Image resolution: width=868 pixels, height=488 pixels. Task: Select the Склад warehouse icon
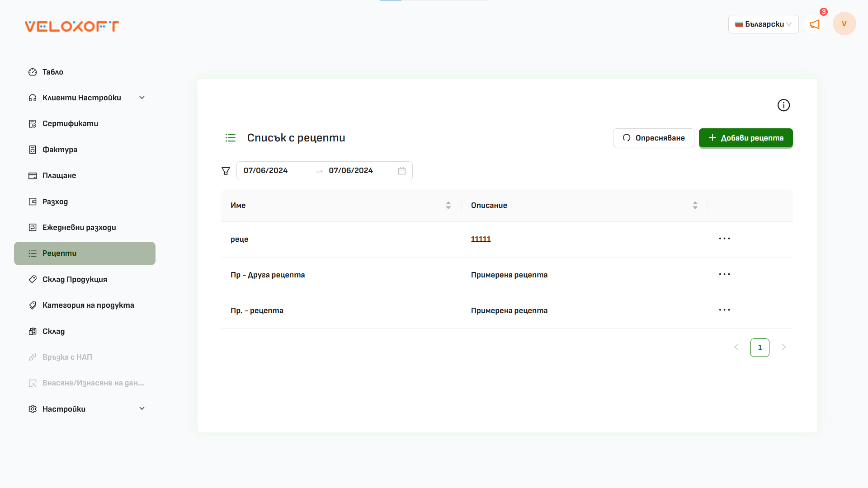[32, 331]
